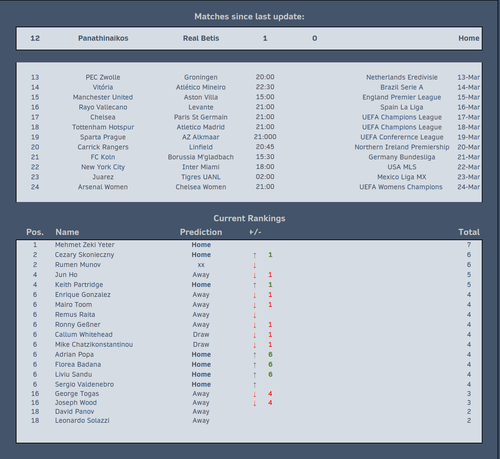Click down arrow in Rumen Munov row
Screen dimensions: 500x459
click(254, 265)
